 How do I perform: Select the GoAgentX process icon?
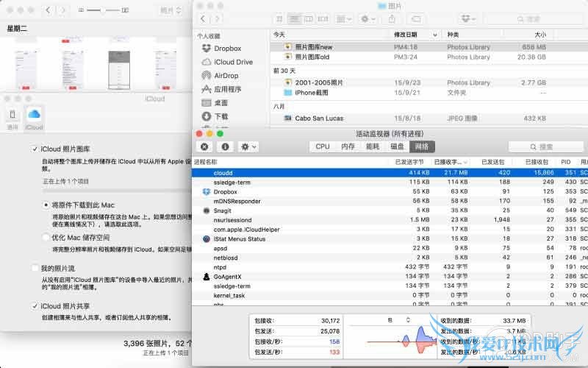pyautogui.click(x=207, y=277)
